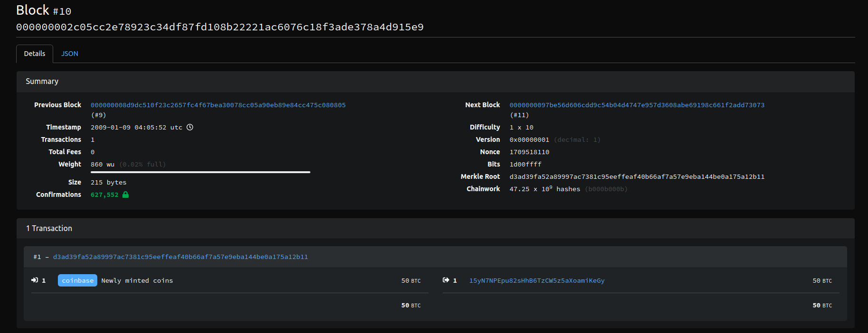This screenshot has width=868, height=333.
Task: Click the block hash under the Block #10 title
Action: click(220, 27)
